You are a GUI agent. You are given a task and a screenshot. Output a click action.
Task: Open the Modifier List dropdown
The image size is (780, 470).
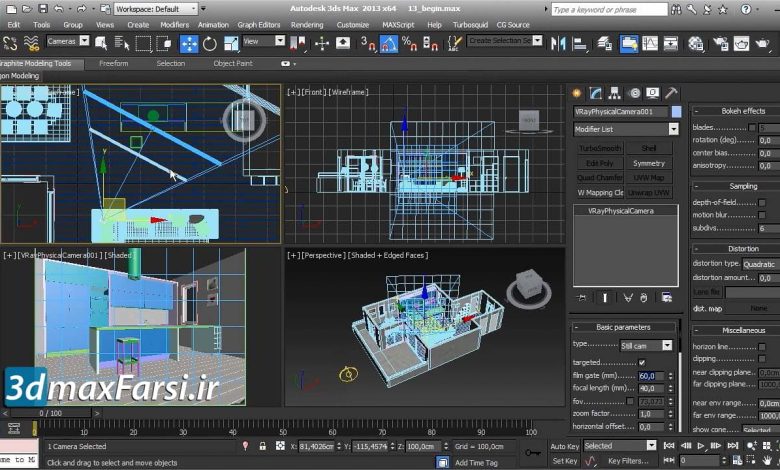pos(626,129)
